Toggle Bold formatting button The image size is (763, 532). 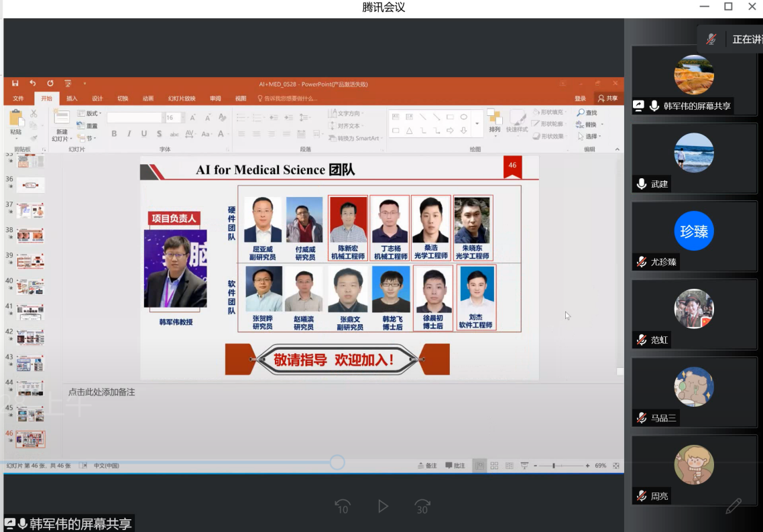click(114, 134)
